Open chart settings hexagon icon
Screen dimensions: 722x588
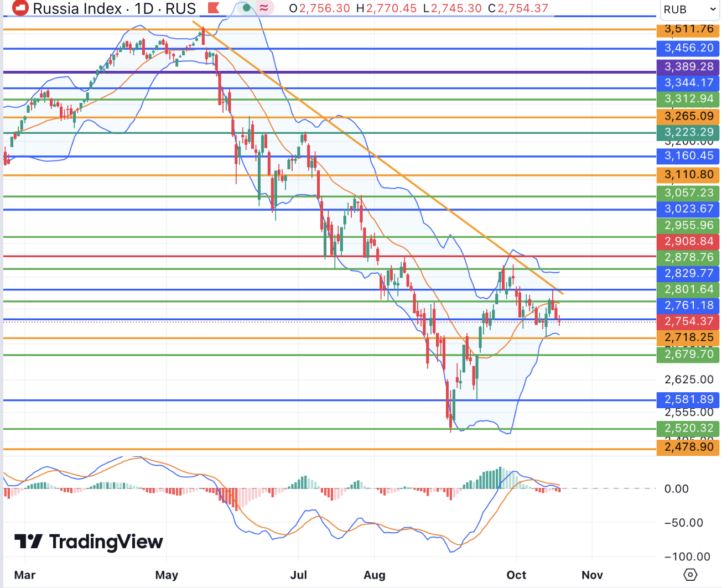pyautogui.click(x=690, y=575)
